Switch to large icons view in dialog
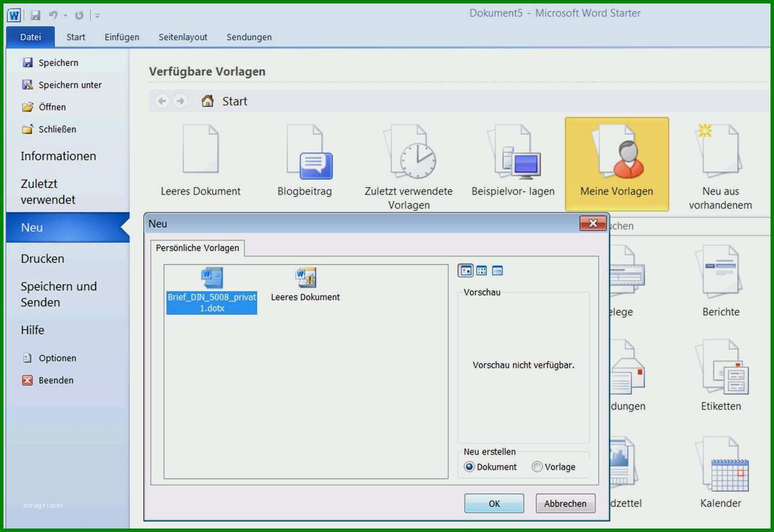Screen dimensions: 774x532 [465, 270]
